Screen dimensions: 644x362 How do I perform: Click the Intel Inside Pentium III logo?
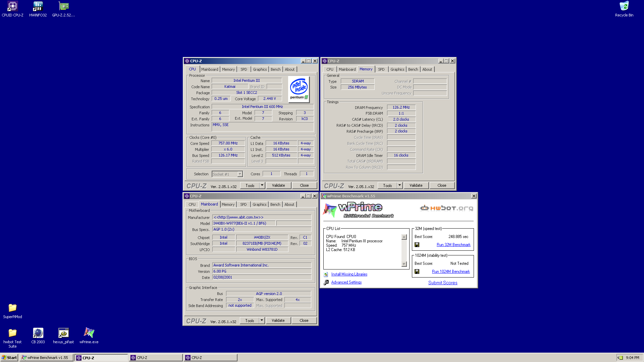coord(299,89)
